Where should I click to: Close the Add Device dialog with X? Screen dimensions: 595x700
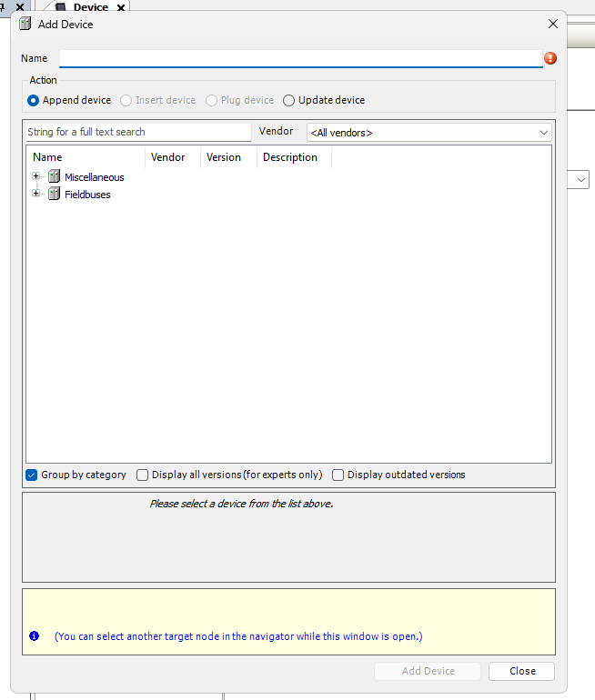[553, 24]
